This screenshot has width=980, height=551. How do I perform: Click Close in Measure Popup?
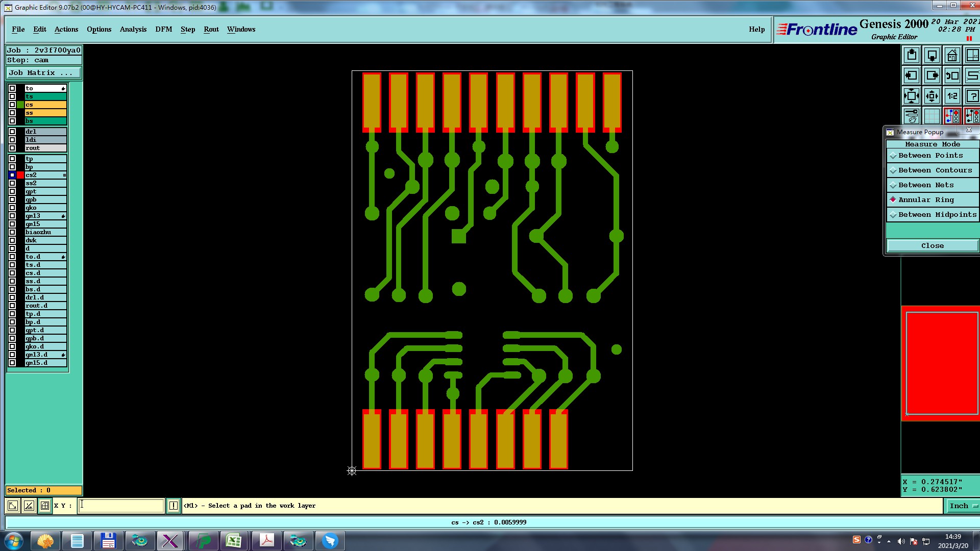(932, 246)
